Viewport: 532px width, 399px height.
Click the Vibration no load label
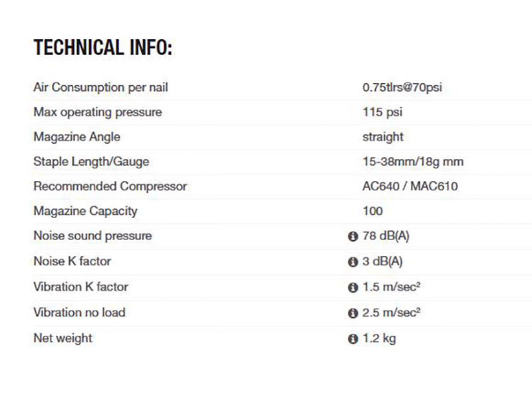point(79,313)
